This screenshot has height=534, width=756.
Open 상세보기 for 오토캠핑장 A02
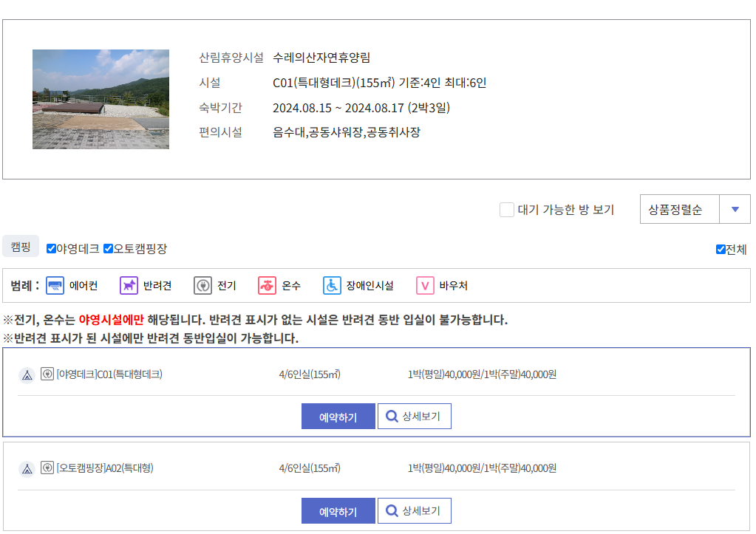click(414, 510)
